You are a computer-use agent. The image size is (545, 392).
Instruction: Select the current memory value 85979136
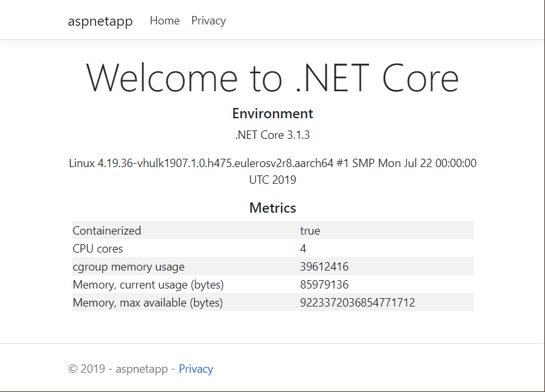325,285
